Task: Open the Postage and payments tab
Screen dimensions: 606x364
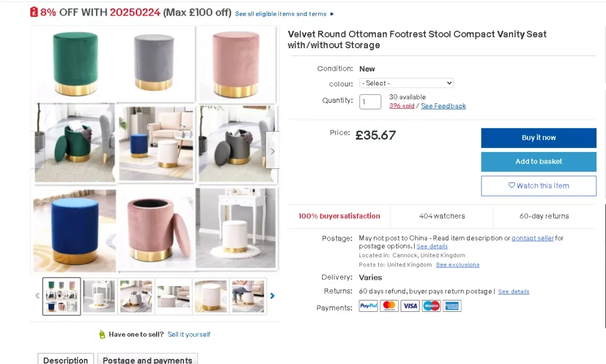Action: (148, 359)
